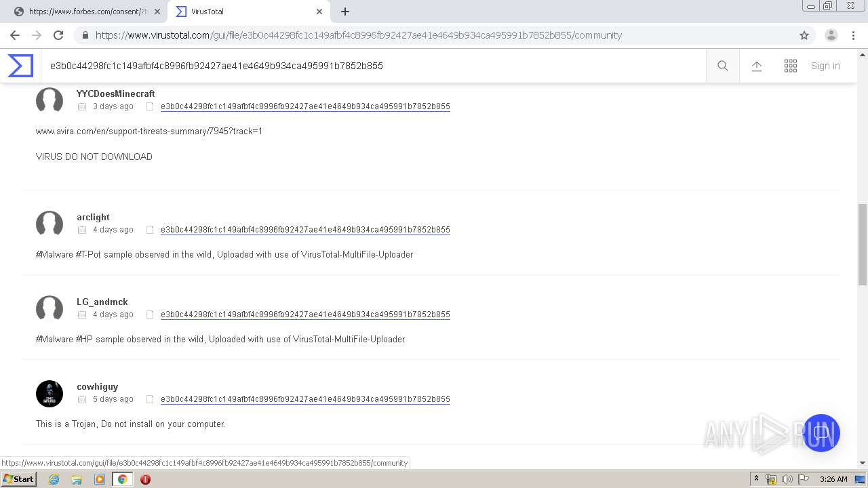Open cowhiguy username

pyautogui.click(x=98, y=386)
